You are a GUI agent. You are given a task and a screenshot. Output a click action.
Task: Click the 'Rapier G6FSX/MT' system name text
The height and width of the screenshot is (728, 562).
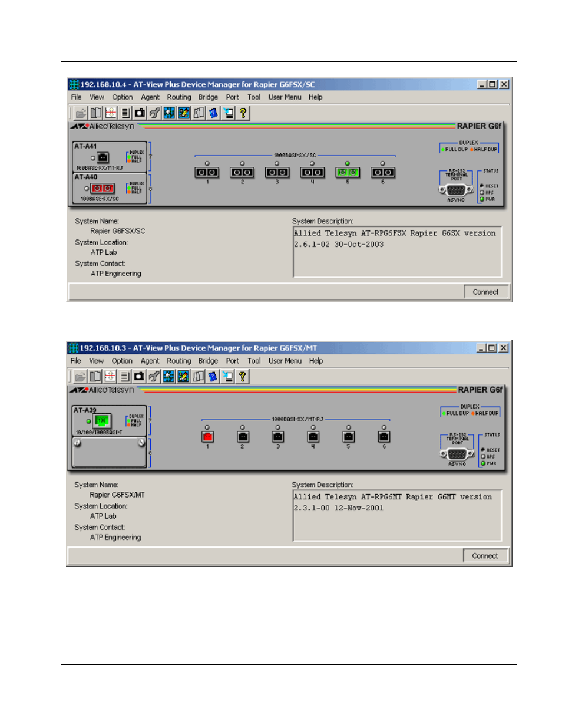[117, 495]
